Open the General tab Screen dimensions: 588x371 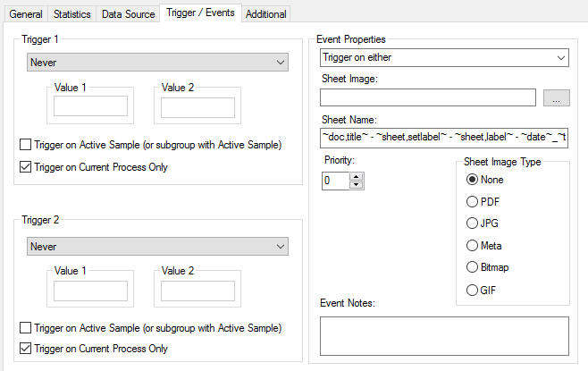[26, 14]
